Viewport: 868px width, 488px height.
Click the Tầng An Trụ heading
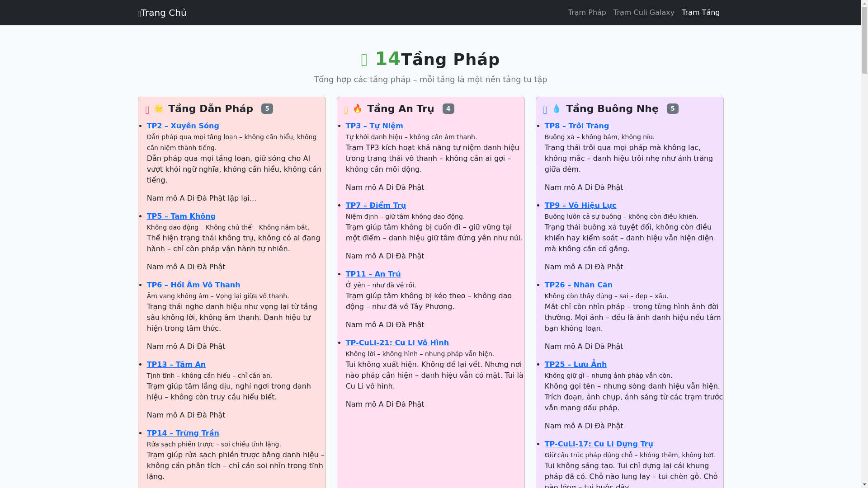pyautogui.click(x=401, y=108)
